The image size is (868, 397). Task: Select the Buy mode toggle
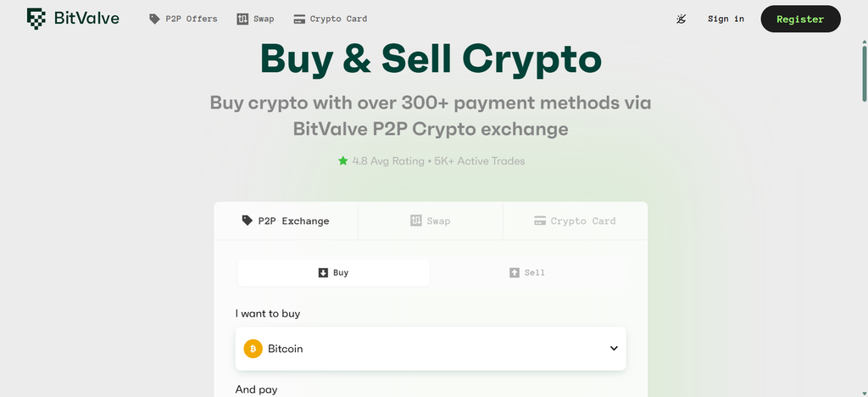point(334,272)
